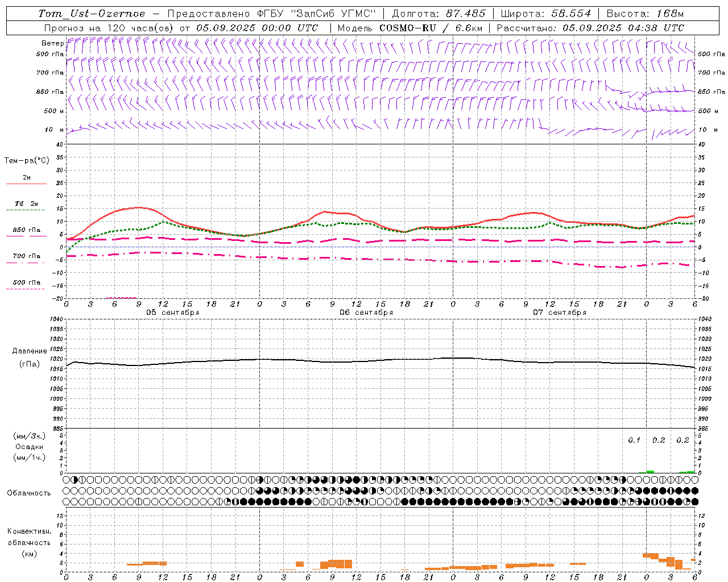Click the pink dashed line under '500 гПа' legend
Image resolution: width=728 pixels, height=582 pixels.
(x=26, y=289)
